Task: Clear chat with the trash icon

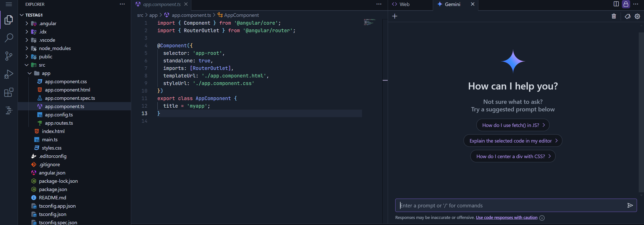Action: [614, 16]
